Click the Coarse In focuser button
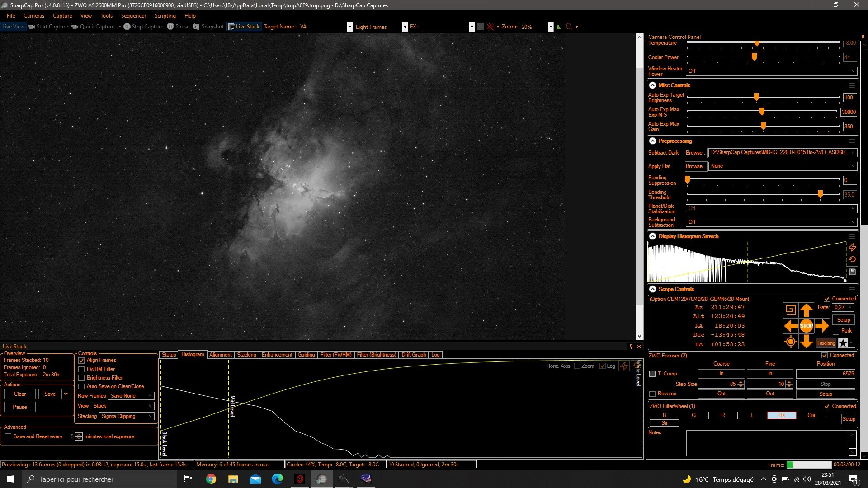This screenshot has width=868, height=488. coord(722,374)
